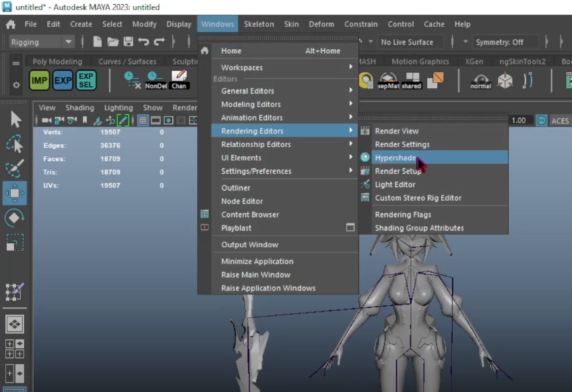Open the Skeleton menu
This screenshot has height=392, width=572.
tap(259, 24)
